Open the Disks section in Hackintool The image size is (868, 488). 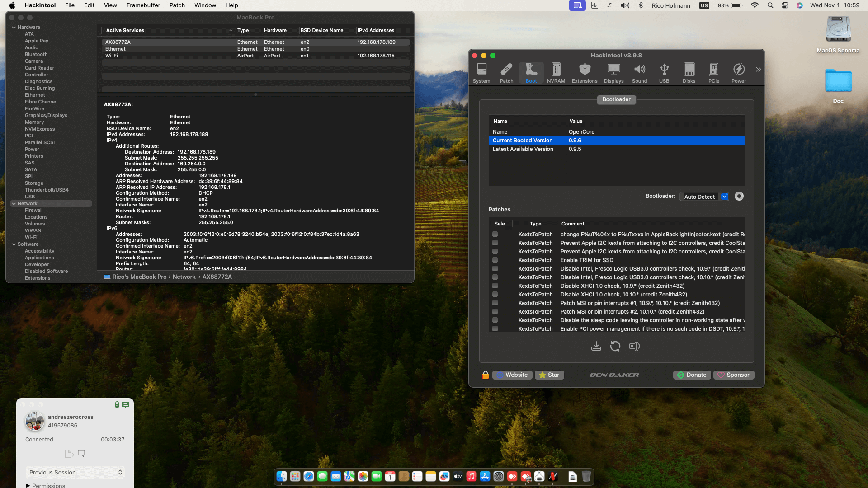(x=689, y=73)
